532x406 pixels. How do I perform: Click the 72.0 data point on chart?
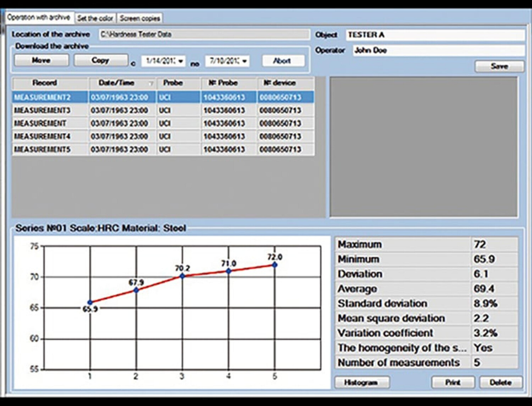pos(275,265)
